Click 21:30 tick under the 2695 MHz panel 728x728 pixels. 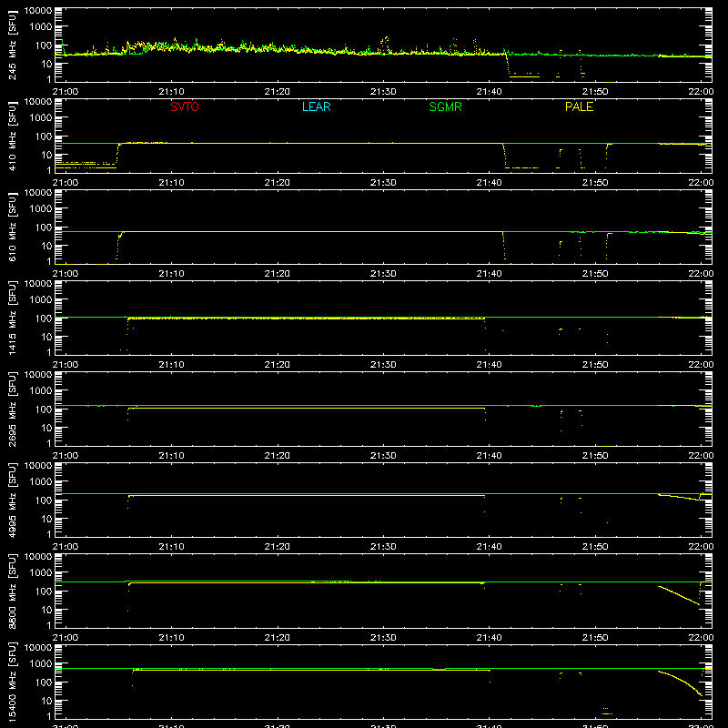point(383,456)
